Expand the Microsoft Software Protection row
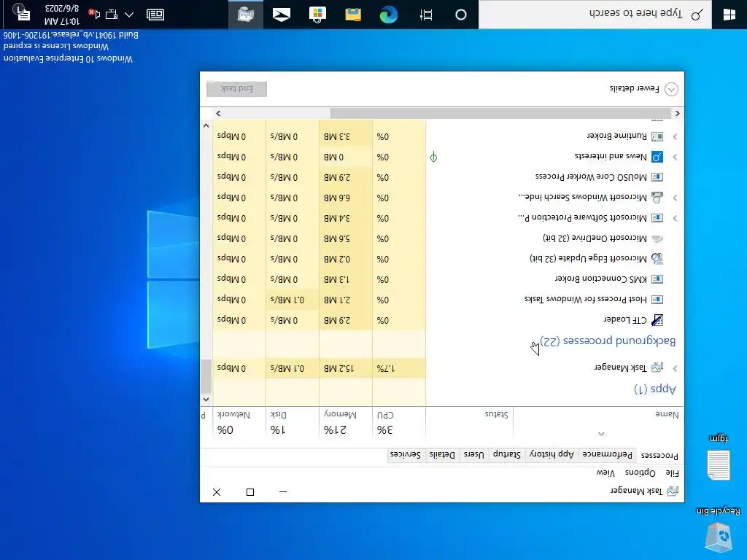 pos(675,218)
